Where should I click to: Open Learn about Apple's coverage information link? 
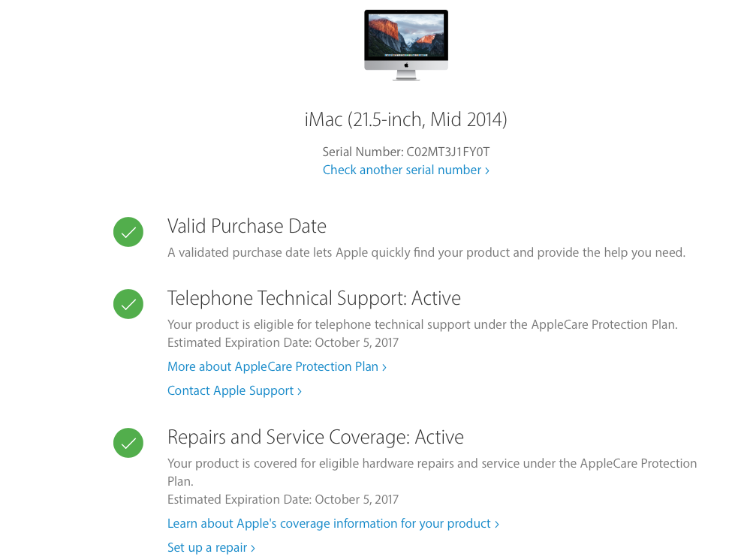tap(333, 523)
